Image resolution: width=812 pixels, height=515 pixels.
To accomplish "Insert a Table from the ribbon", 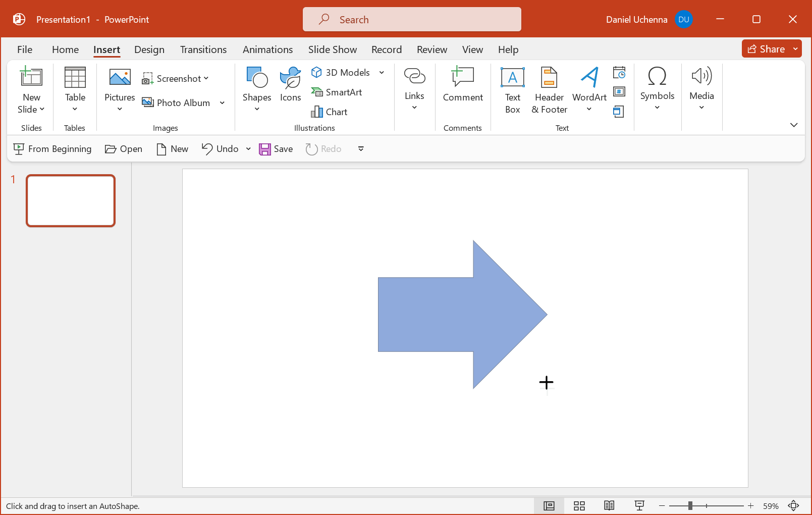I will [75, 89].
